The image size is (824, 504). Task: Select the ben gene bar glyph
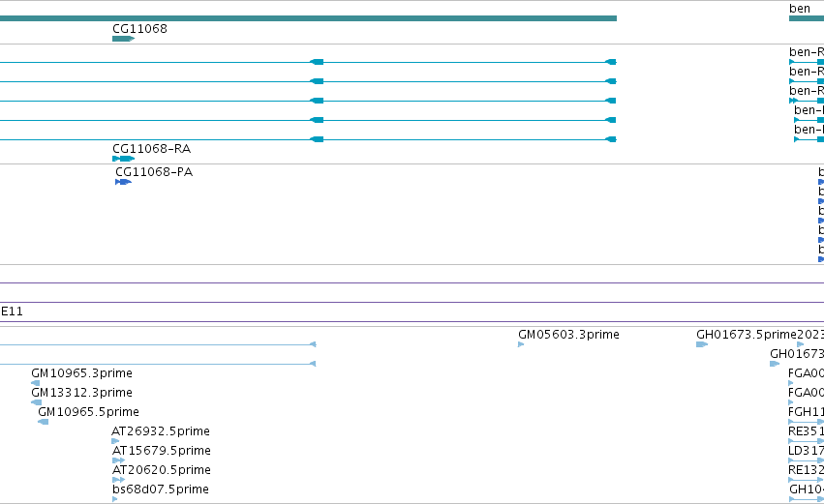807,19
